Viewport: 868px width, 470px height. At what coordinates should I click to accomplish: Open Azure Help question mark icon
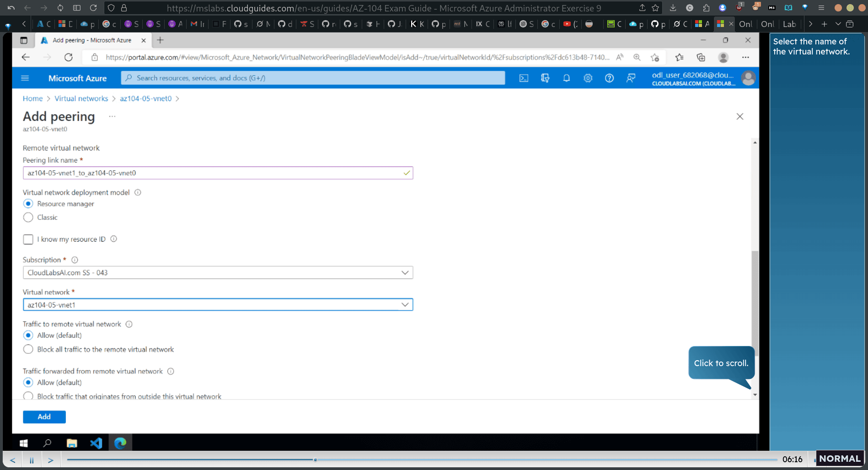[x=609, y=78]
